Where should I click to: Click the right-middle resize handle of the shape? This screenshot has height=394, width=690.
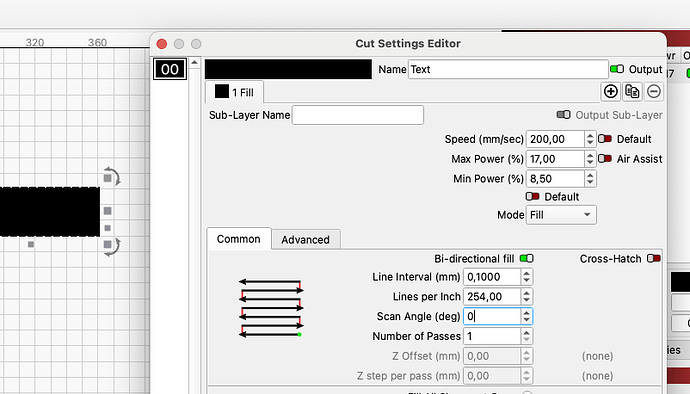(107, 211)
